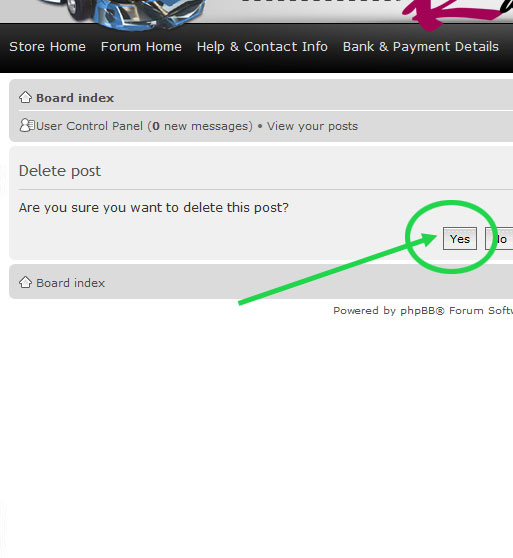Screen dimensions: 513x558
Task: Click the home icon beside top Board index
Action: coord(25,97)
